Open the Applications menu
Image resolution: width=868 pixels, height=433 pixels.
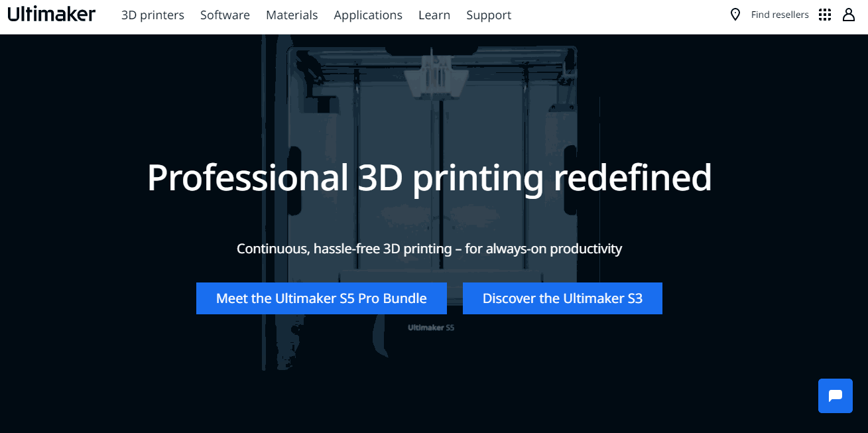368,15
